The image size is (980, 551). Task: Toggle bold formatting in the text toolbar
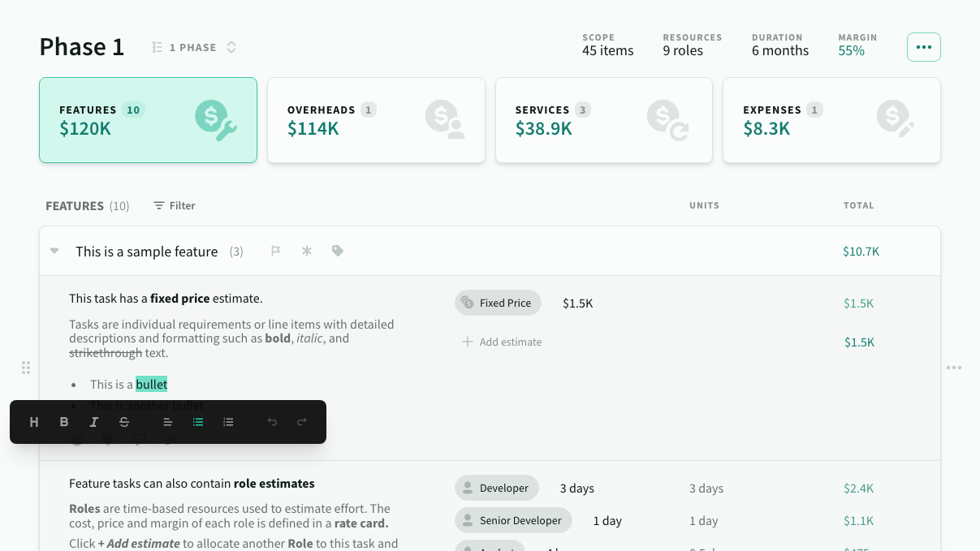point(64,422)
